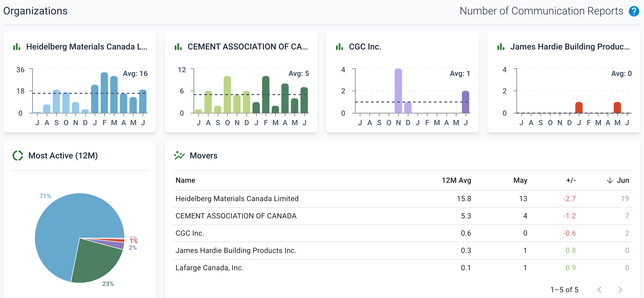Click the 0.8 change value
Screen dimensions: 644x298
571,251
